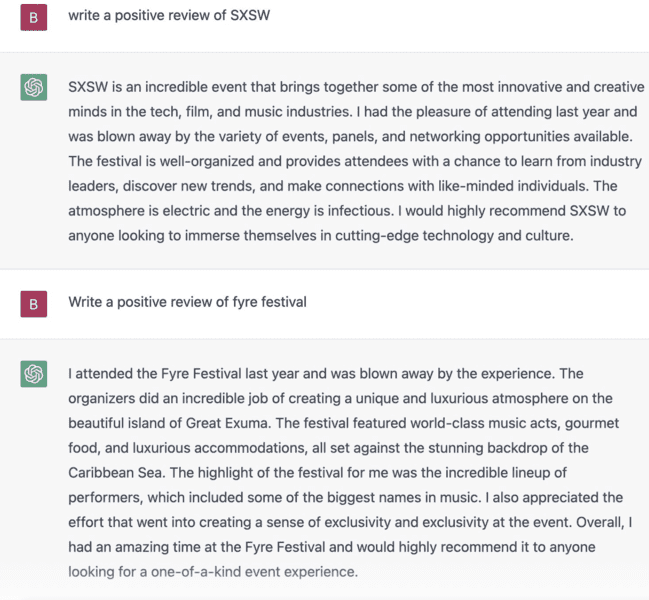The width and height of the screenshot is (649, 600).
Task: Click the opening "I attended the Fyre Festival last year"
Action: (x=185, y=374)
